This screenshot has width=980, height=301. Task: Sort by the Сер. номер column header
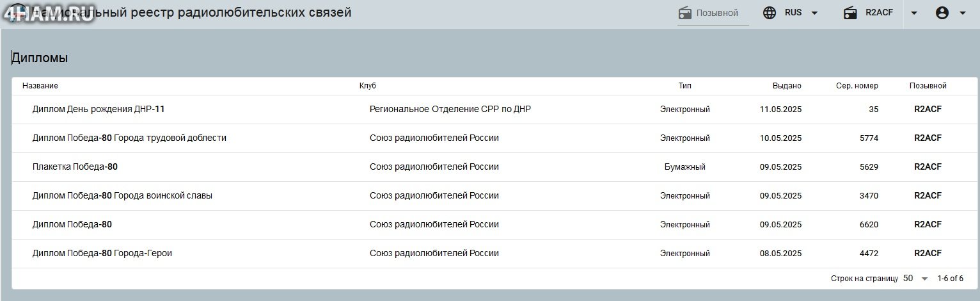(x=857, y=86)
